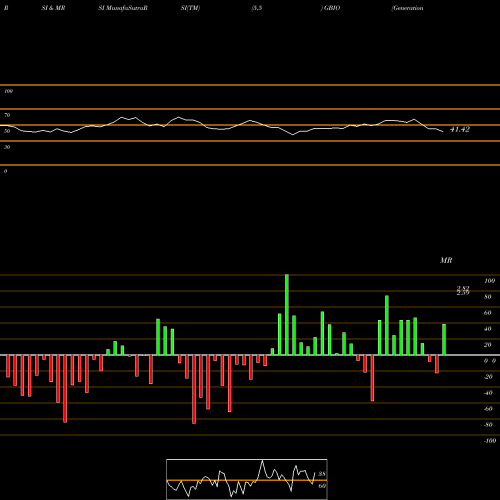Click the RSI axis label 70
This screenshot has width=500, height=500.
7,115
